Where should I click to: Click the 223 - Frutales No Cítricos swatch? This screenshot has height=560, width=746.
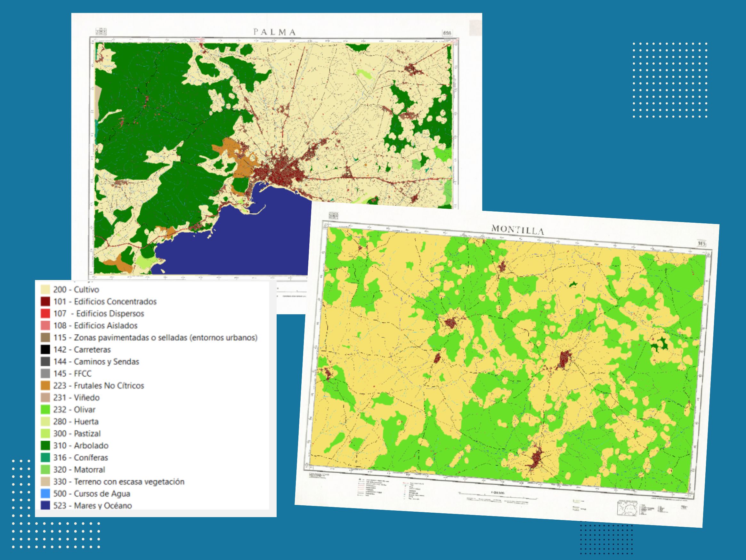(x=45, y=385)
